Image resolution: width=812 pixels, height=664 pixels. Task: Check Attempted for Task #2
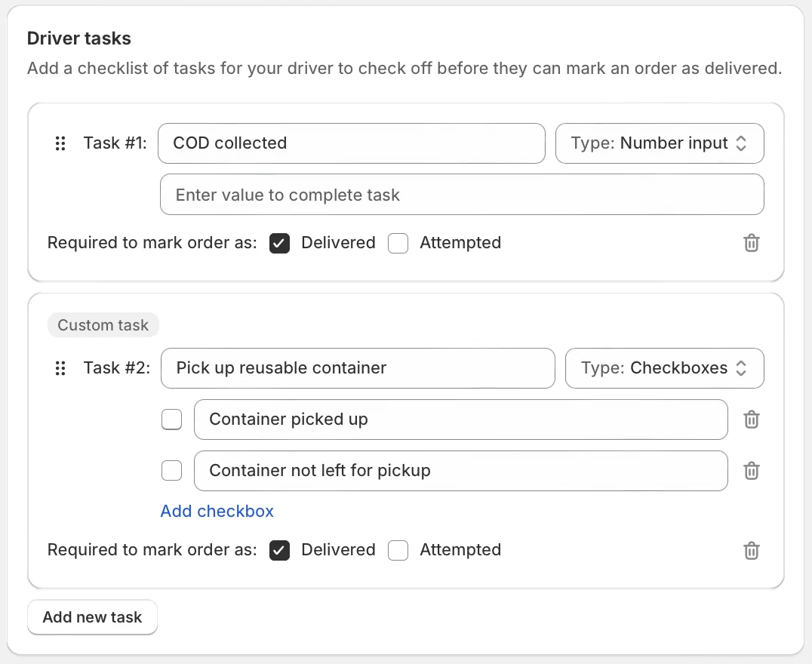[x=398, y=550]
